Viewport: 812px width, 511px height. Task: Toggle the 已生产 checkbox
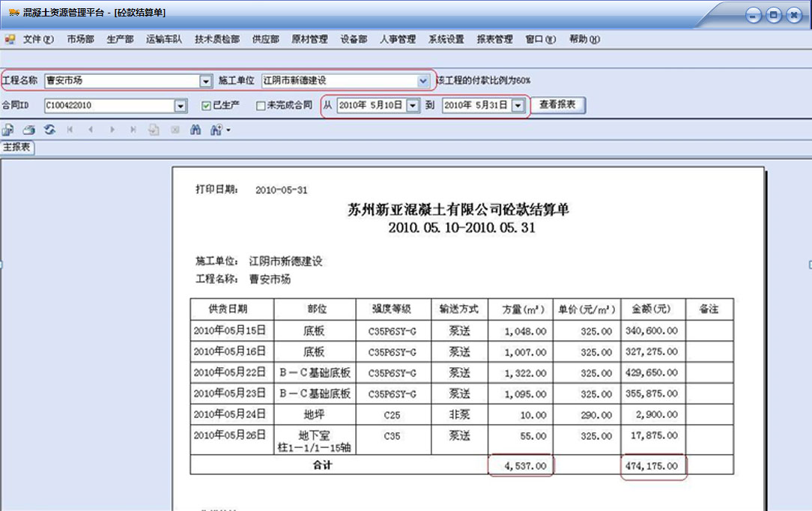pyautogui.click(x=207, y=106)
